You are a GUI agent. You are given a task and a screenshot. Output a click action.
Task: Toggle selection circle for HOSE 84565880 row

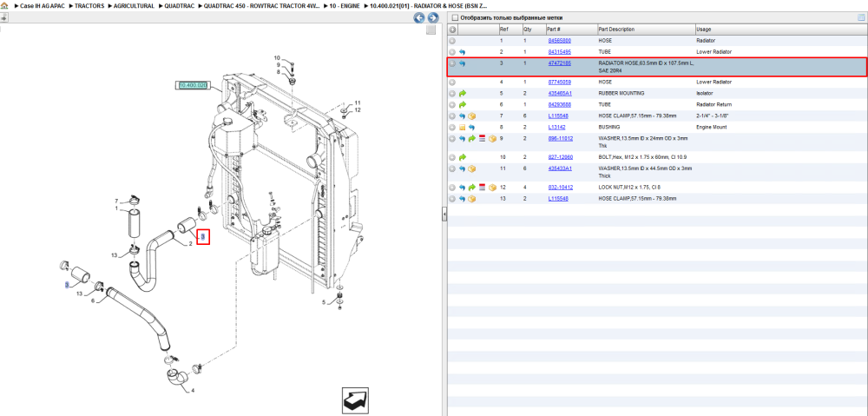tap(452, 41)
